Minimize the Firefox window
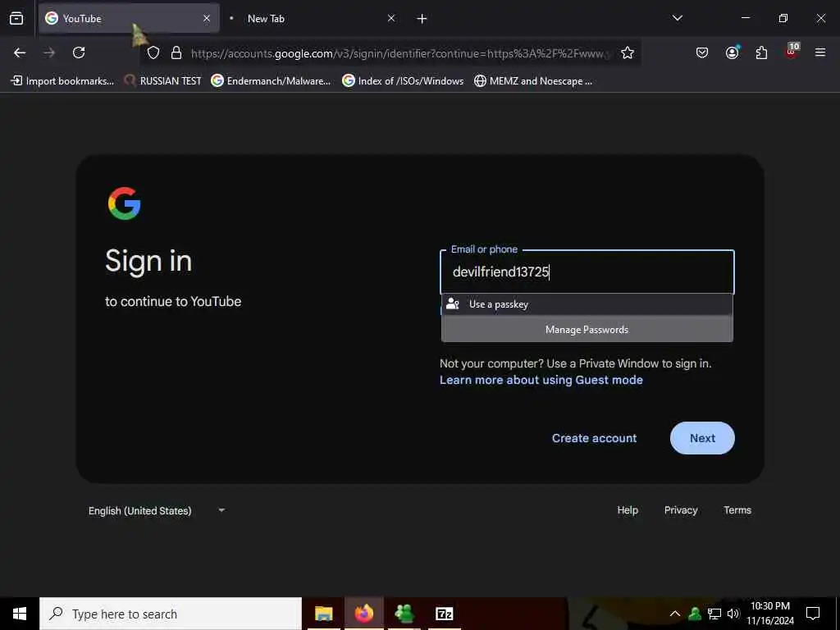This screenshot has height=630, width=840. [x=745, y=18]
